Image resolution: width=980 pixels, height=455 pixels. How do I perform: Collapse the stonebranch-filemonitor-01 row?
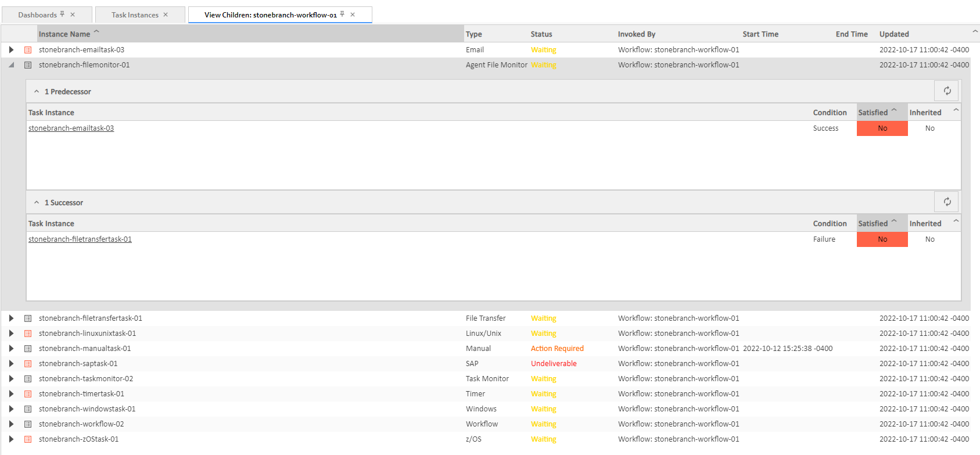tap(11, 65)
